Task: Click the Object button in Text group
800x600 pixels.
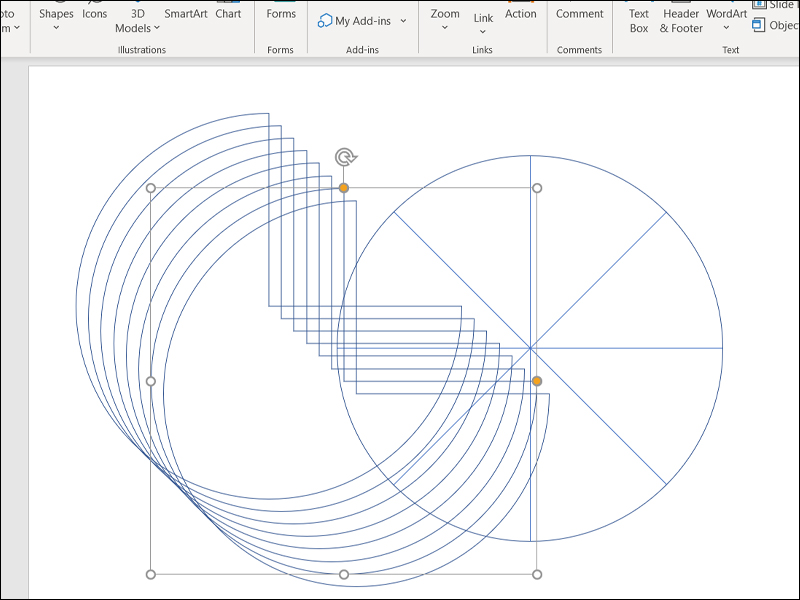Action: [x=775, y=25]
